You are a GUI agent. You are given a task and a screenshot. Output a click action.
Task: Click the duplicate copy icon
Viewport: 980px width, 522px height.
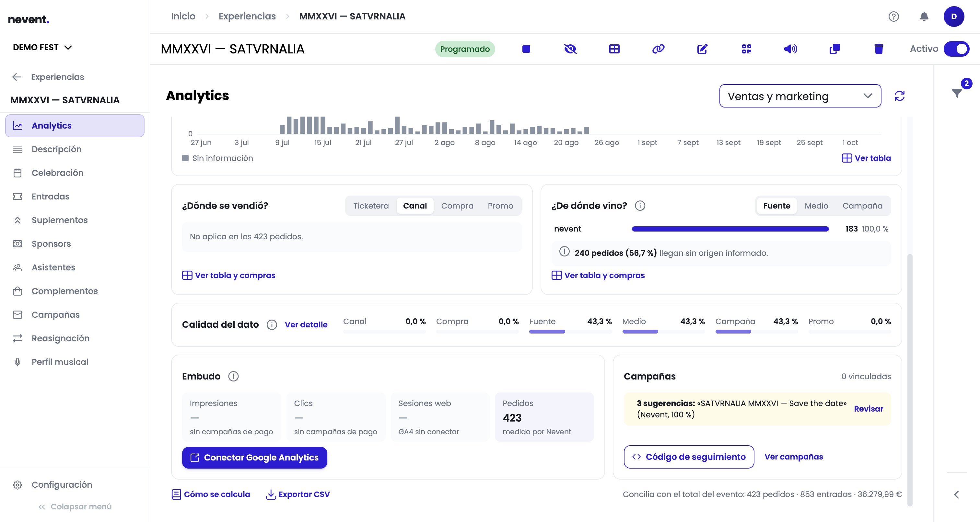point(835,49)
